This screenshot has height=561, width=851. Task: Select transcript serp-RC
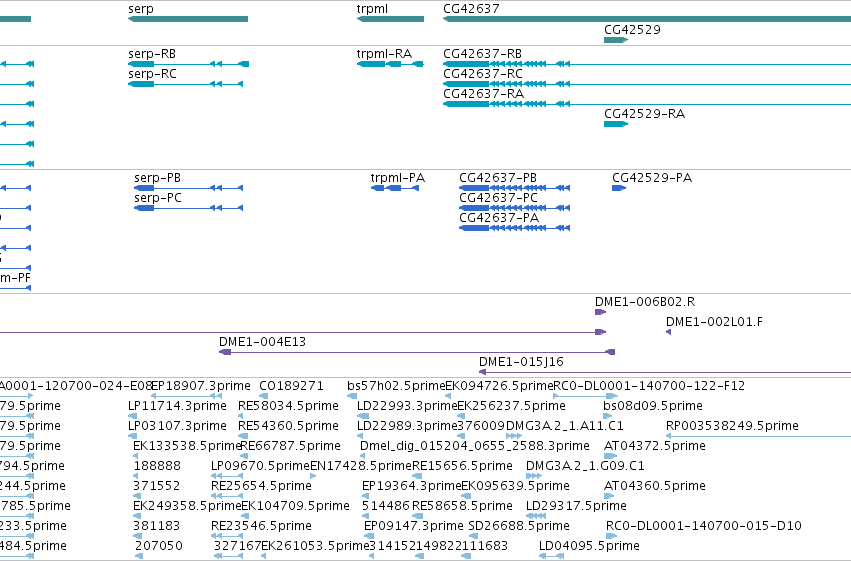click(153, 74)
